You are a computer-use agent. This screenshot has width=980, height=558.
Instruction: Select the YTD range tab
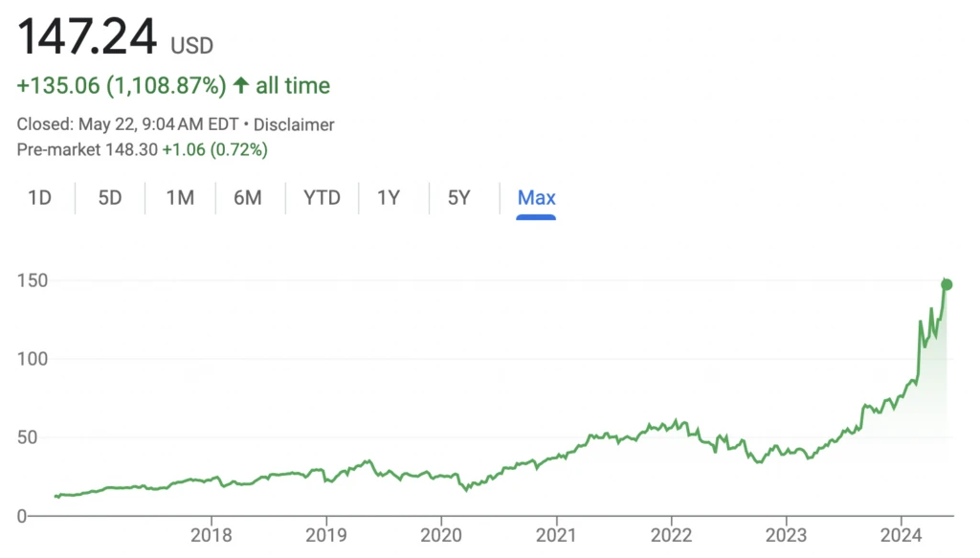click(322, 198)
